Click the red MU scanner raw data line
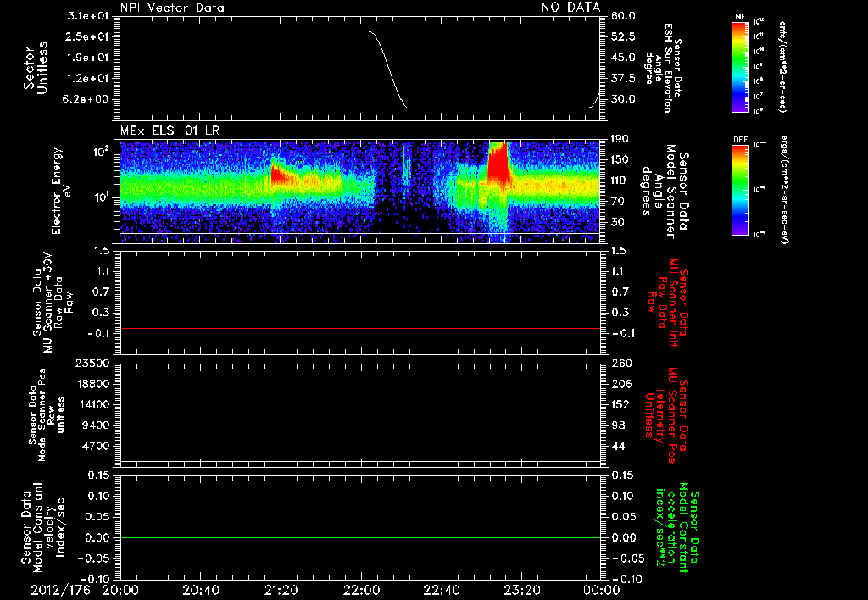Screen dimensions: 868x600 pos(359,328)
